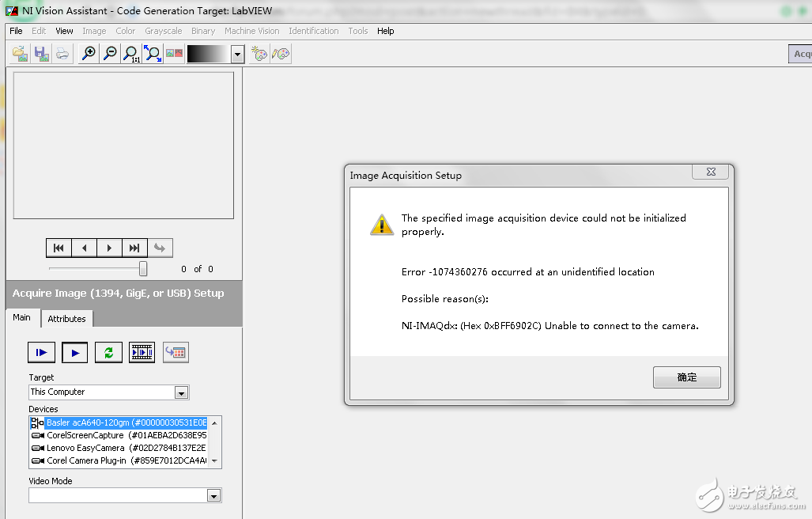The image size is (812, 519).
Task: Open the Tools menu
Action: (x=358, y=31)
